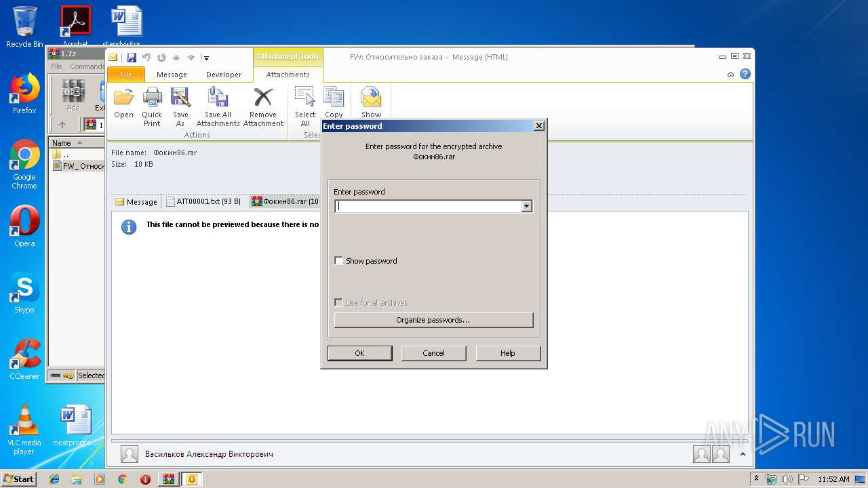Open CCleaner desktop shortcut
This screenshot has width=868, height=488.
click(x=24, y=359)
